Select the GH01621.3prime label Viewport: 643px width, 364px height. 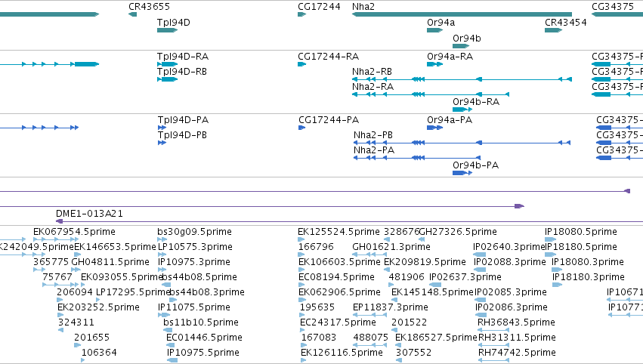391,247
